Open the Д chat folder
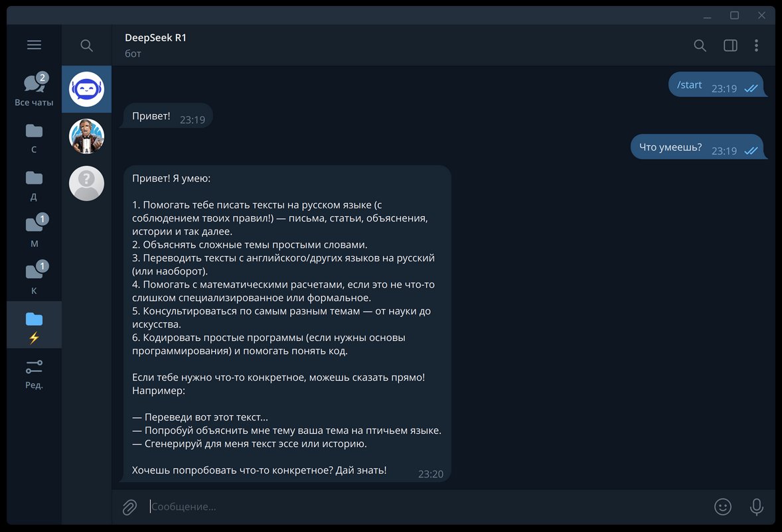 34,184
